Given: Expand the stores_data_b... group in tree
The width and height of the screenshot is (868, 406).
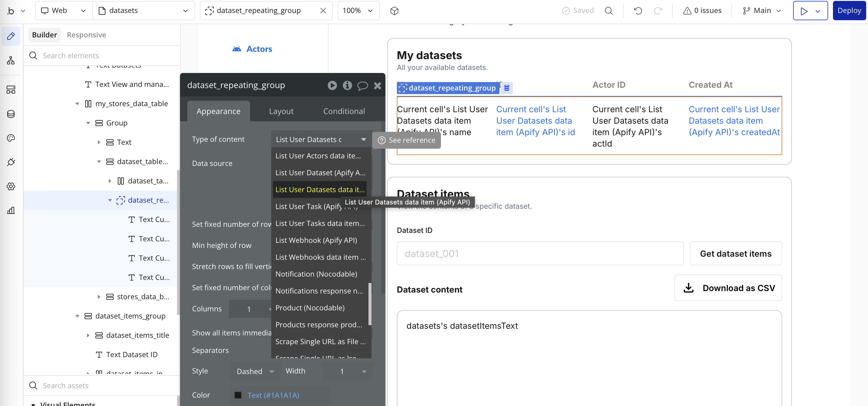Looking at the screenshot, I should tap(99, 297).
